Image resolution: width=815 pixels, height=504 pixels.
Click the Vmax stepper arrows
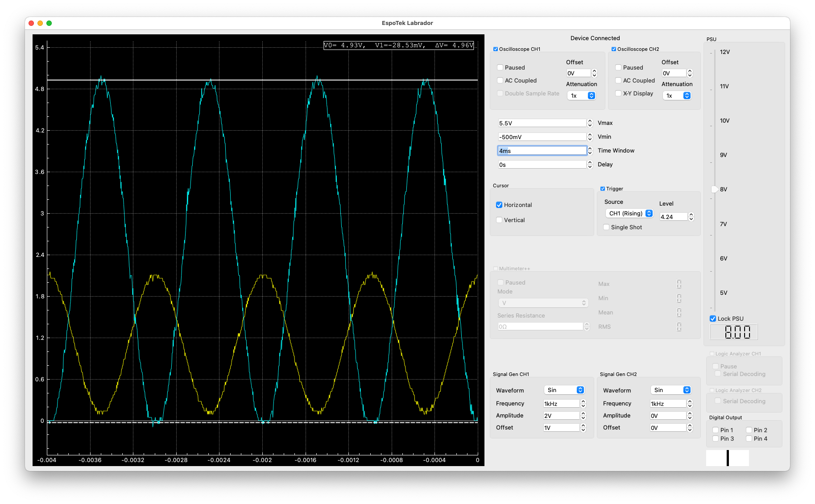[x=590, y=123]
